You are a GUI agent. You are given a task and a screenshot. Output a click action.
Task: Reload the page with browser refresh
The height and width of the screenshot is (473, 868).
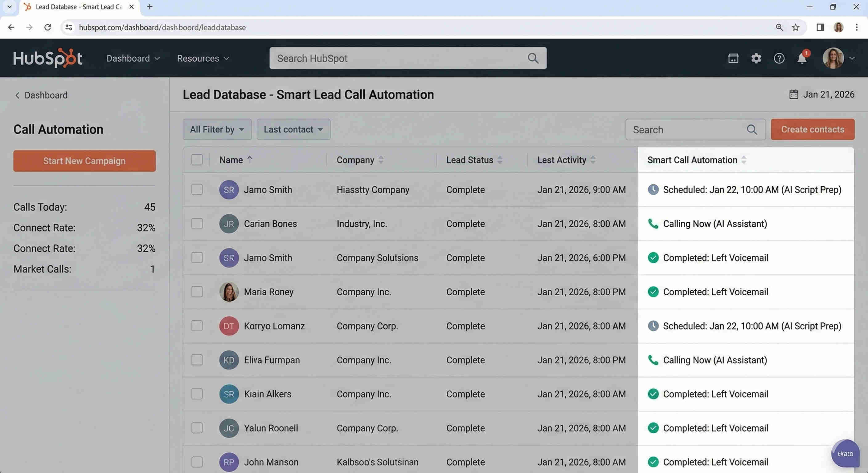47,27
